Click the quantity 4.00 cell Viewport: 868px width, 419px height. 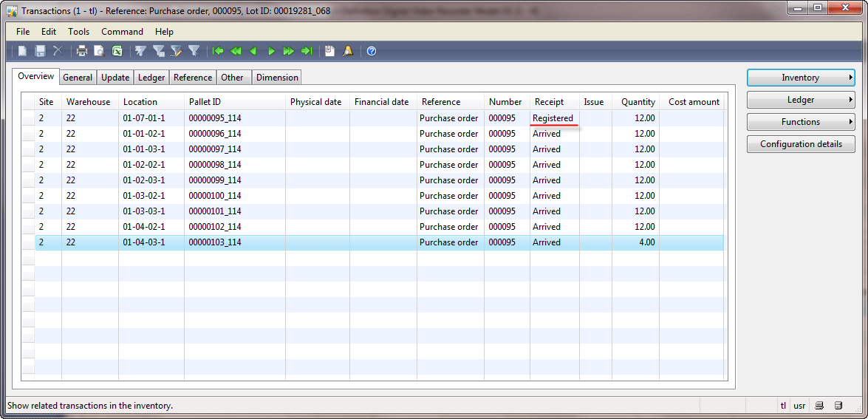coord(635,242)
